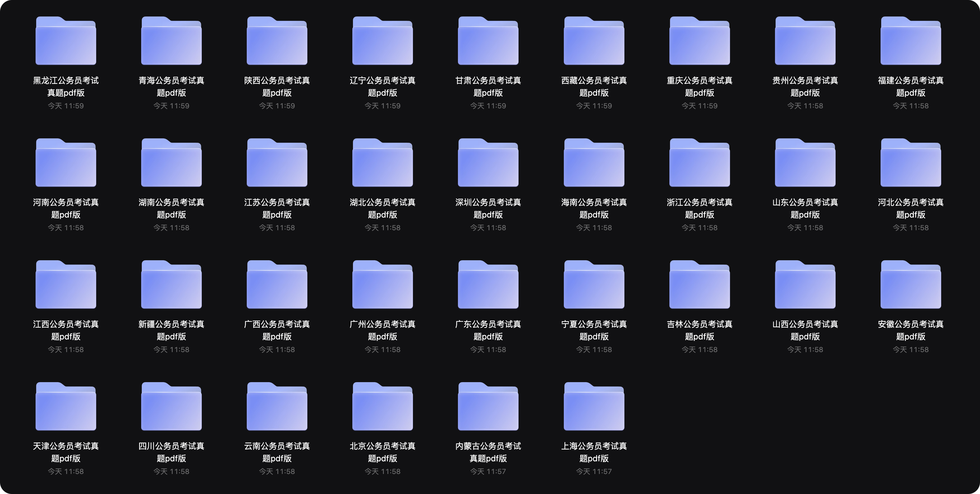
Task: Select the 贵州公务员考试真题pdf版 folder icon
Action: click(x=805, y=41)
